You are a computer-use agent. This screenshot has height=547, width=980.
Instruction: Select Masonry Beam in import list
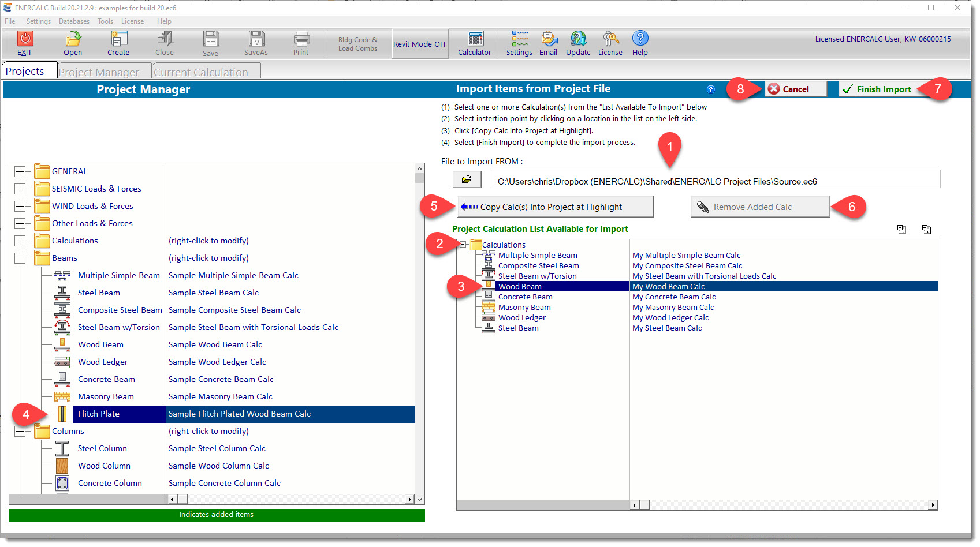click(524, 308)
